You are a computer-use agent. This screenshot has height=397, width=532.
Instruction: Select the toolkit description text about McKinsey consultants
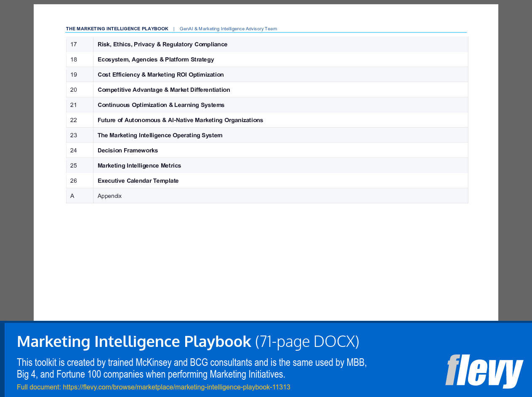pos(192,368)
